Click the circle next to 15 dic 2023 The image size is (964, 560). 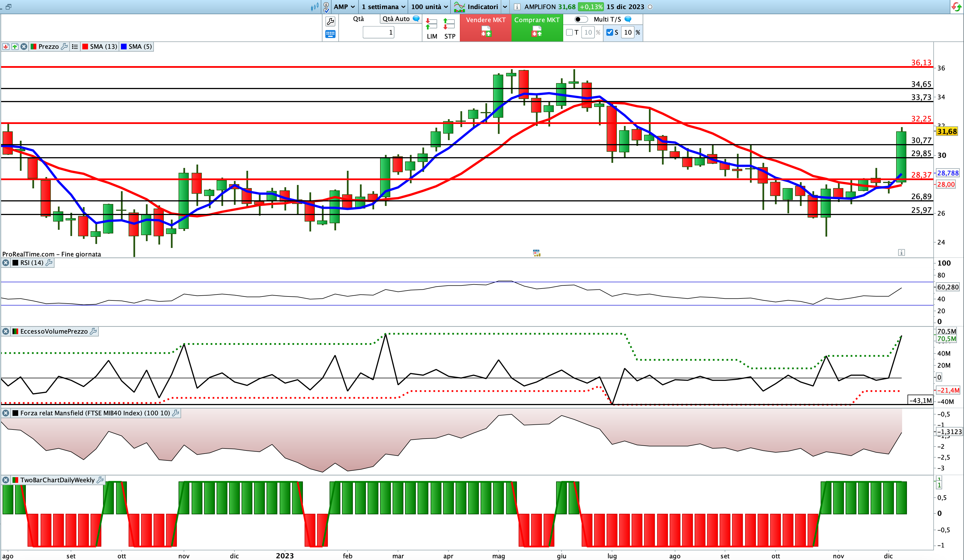(x=650, y=7)
